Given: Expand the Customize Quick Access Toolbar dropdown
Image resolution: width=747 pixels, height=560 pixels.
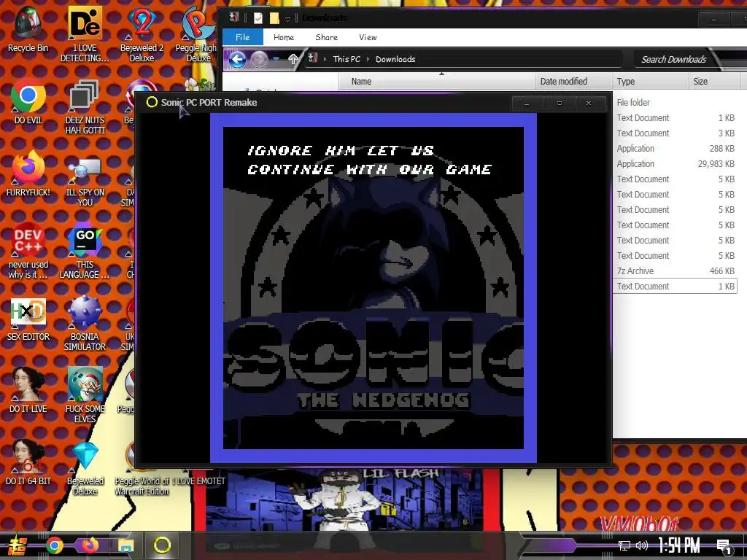Looking at the screenshot, I should tap(287, 19).
